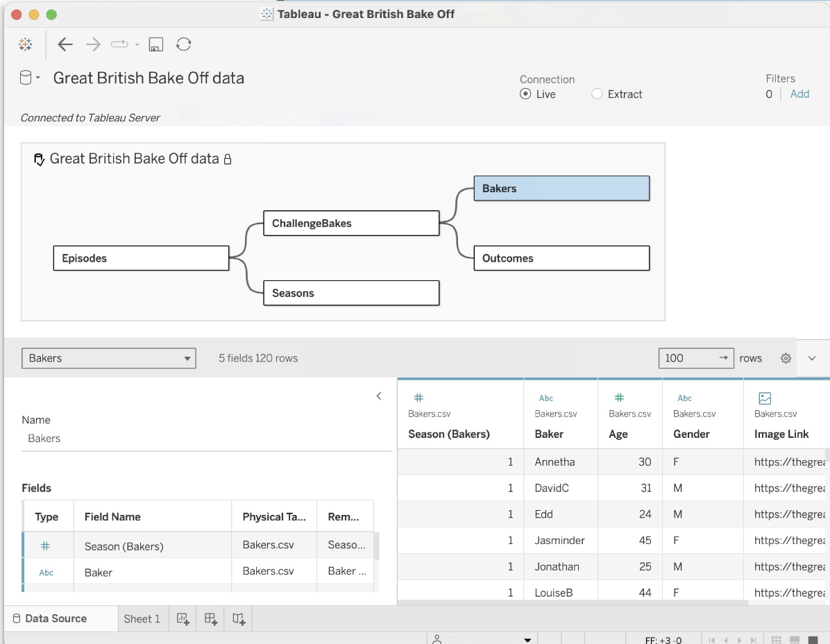Select the Extract connection radio button
The image size is (830, 644).
point(597,94)
